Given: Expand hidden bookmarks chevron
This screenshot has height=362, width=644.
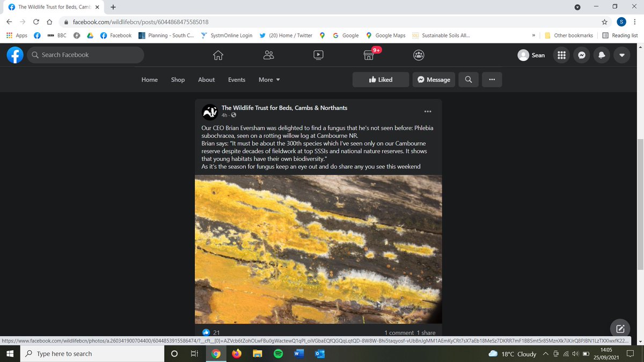Looking at the screenshot, I should 533,35.
